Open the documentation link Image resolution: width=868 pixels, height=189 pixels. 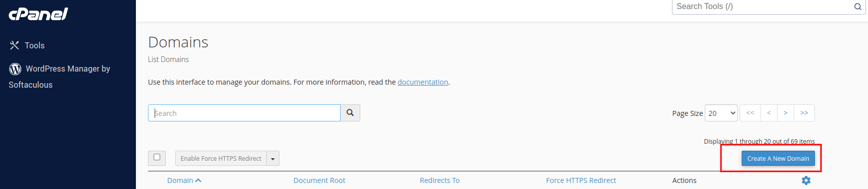[x=423, y=82]
